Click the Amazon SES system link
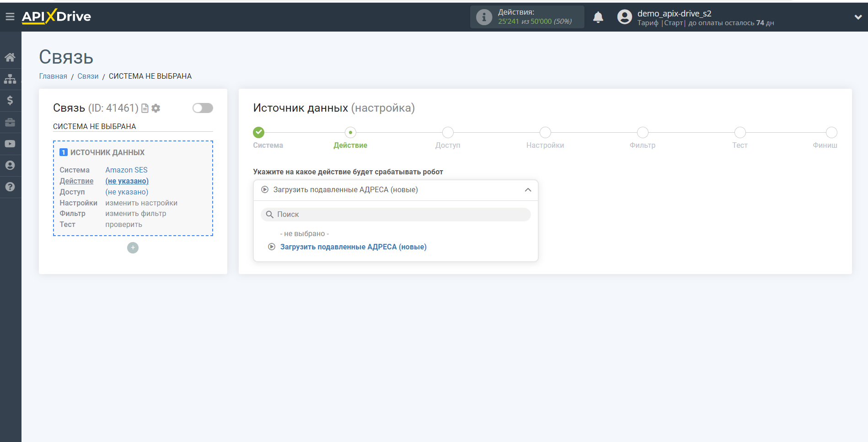Image resolution: width=868 pixels, height=442 pixels. tap(126, 170)
